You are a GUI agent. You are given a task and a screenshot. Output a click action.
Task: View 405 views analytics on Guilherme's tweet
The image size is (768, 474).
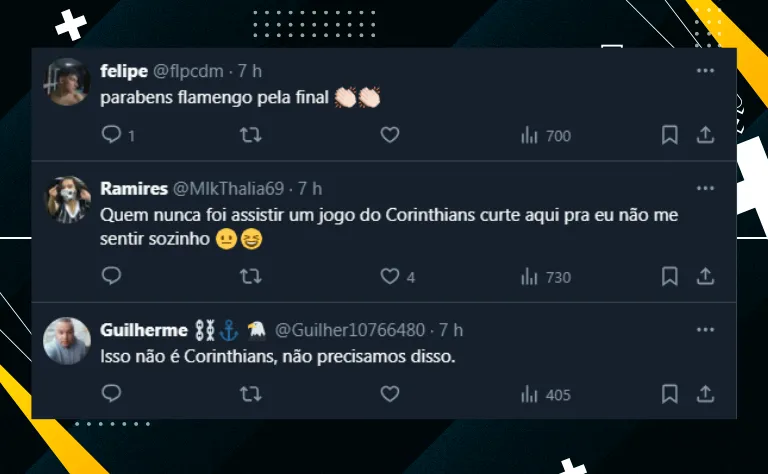coord(546,395)
